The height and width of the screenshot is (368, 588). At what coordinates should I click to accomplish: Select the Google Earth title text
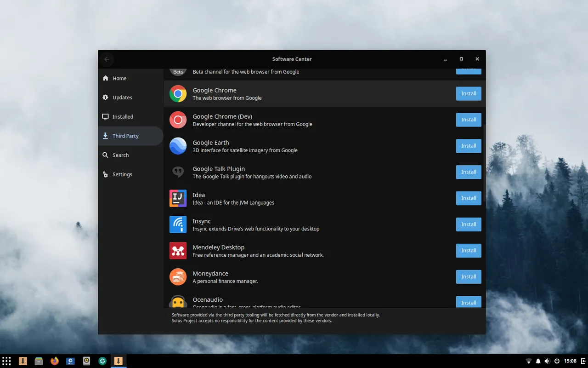point(211,143)
